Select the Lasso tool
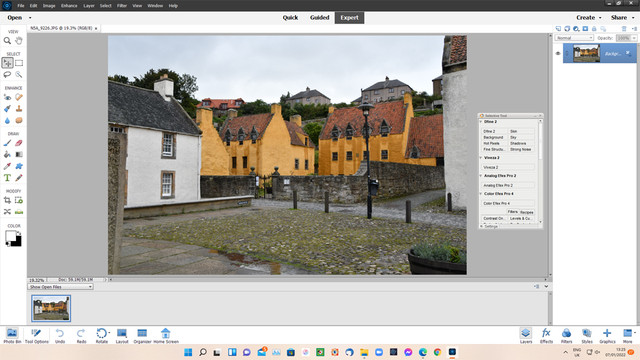Viewport: 640px width, 360px height. [7, 74]
